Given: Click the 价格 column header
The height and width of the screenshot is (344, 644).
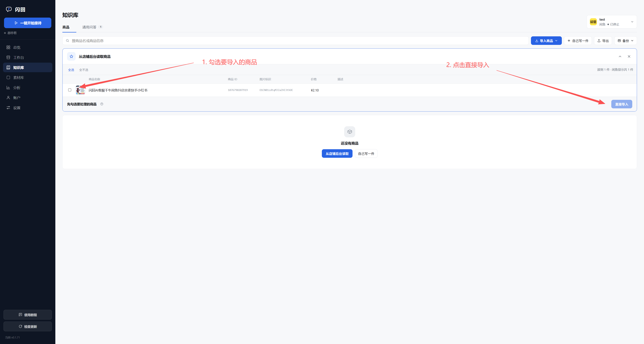Looking at the screenshot, I should click(313, 79).
